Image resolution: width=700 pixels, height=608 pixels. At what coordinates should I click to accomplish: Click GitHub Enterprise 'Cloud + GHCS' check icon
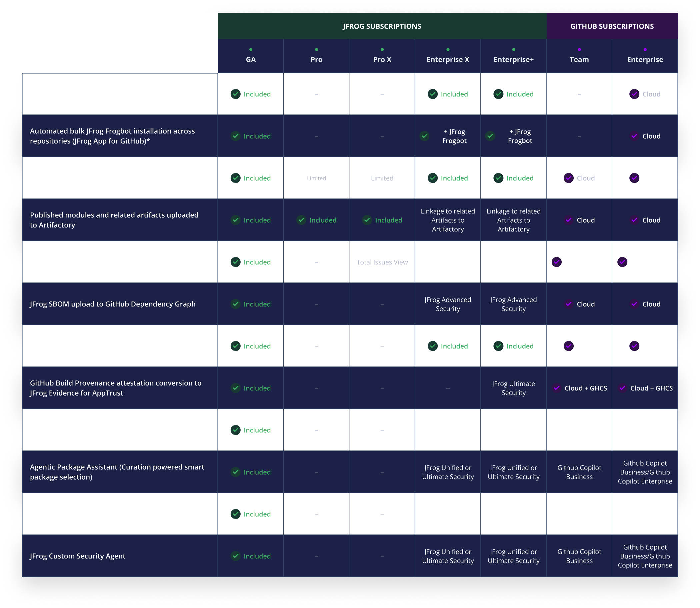click(622, 388)
